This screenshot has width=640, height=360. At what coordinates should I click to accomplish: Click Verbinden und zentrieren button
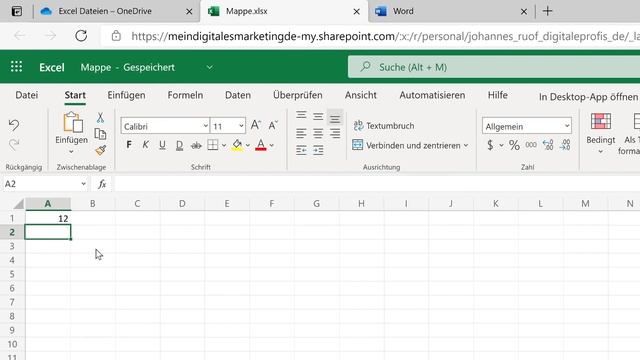click(406, 145)
